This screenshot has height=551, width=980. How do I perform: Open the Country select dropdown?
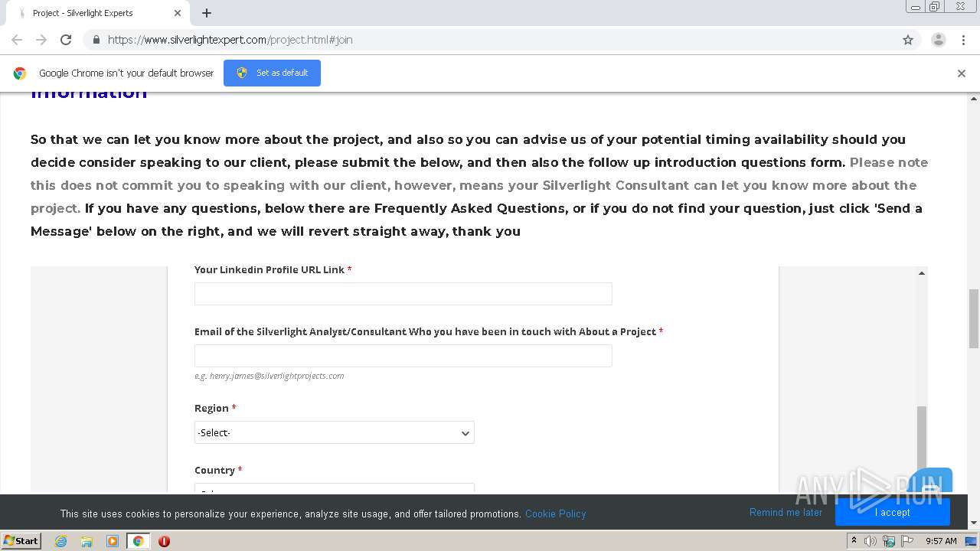335,488
